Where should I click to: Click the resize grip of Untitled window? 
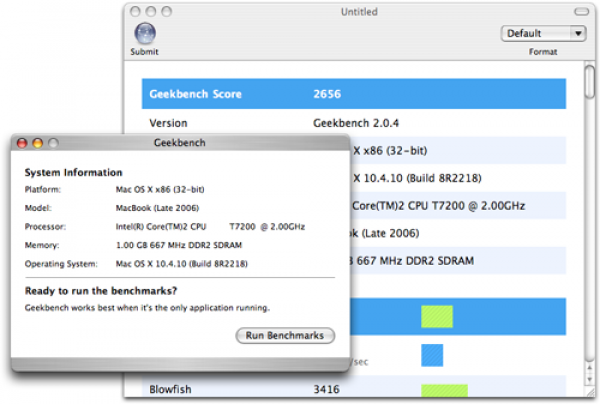pos(590,392)
